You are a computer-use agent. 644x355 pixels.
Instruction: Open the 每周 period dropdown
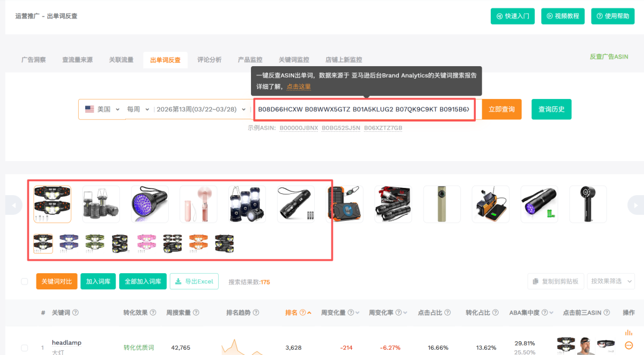pyautogui.click(x=138, y=109)
